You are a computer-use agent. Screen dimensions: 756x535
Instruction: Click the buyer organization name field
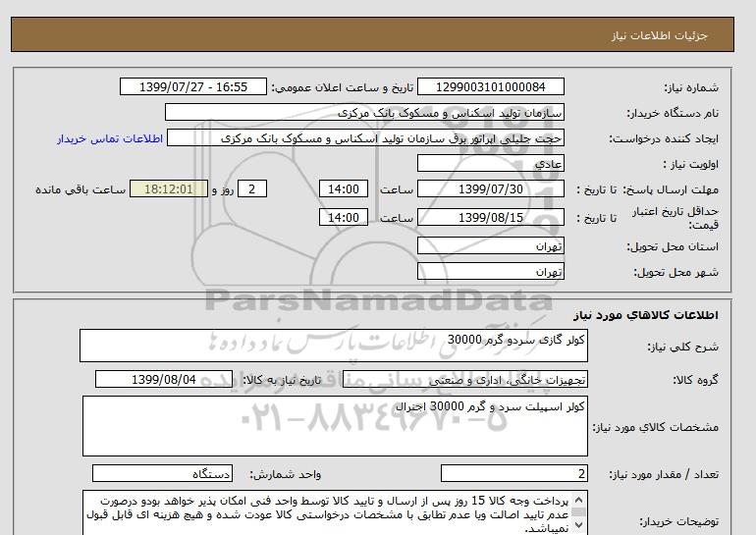point(364,112)
